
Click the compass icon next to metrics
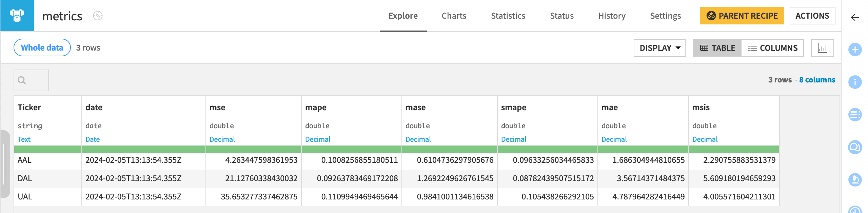(x=98, y=16)
